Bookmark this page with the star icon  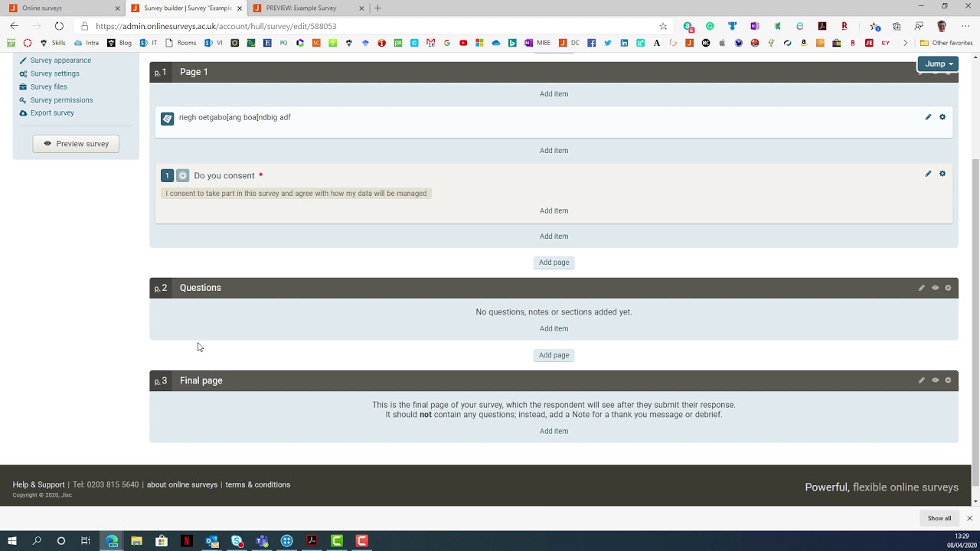coord(663,26)
